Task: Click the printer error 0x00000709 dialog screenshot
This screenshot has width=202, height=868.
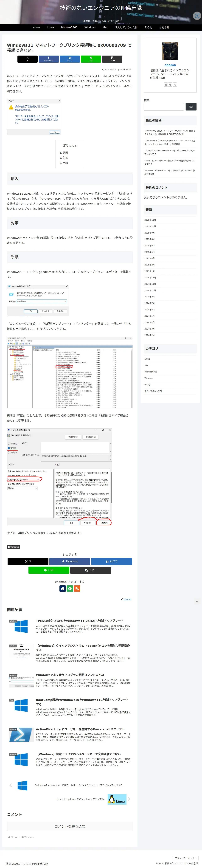Action: pos(34,117)
